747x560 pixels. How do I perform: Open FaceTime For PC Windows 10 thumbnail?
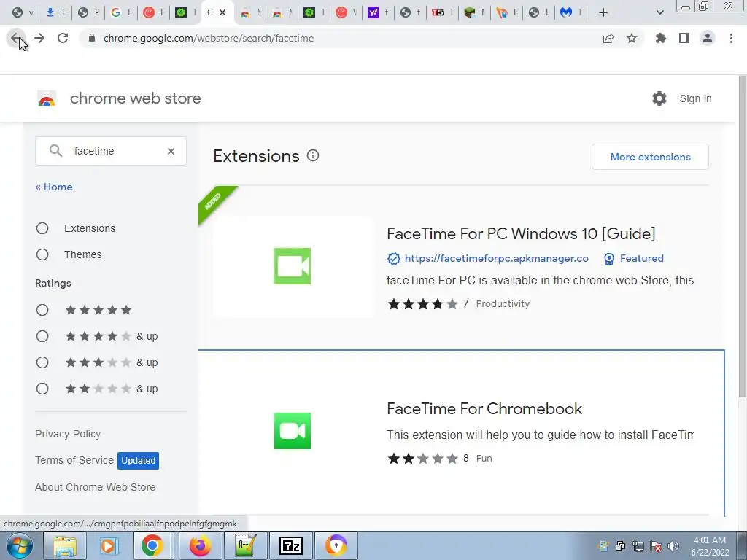[x=293, y=266]
